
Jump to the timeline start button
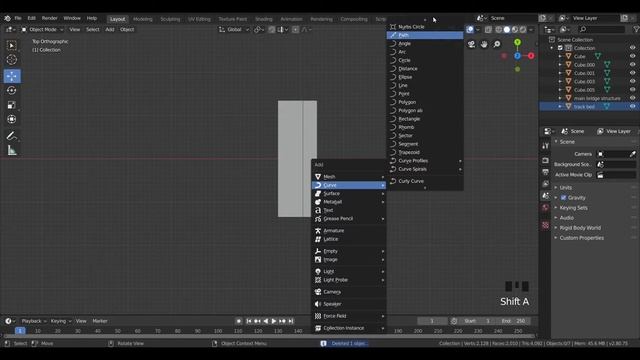(249, 321)
